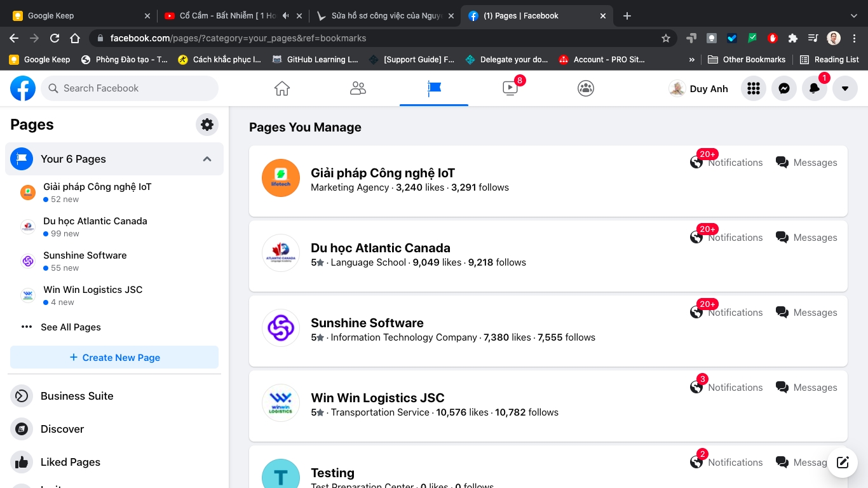Open the Duy Anh profile
This screenshot has width=868, height=488.
coord(699,89)
